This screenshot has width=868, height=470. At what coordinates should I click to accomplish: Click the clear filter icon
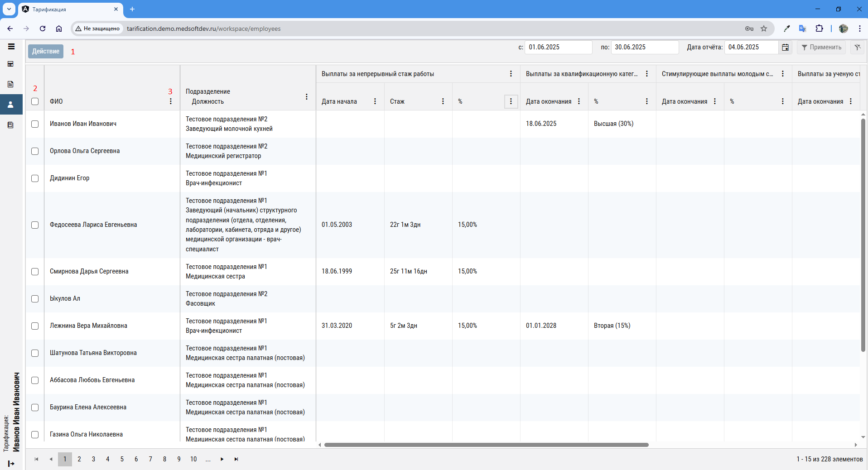[857, 47]
